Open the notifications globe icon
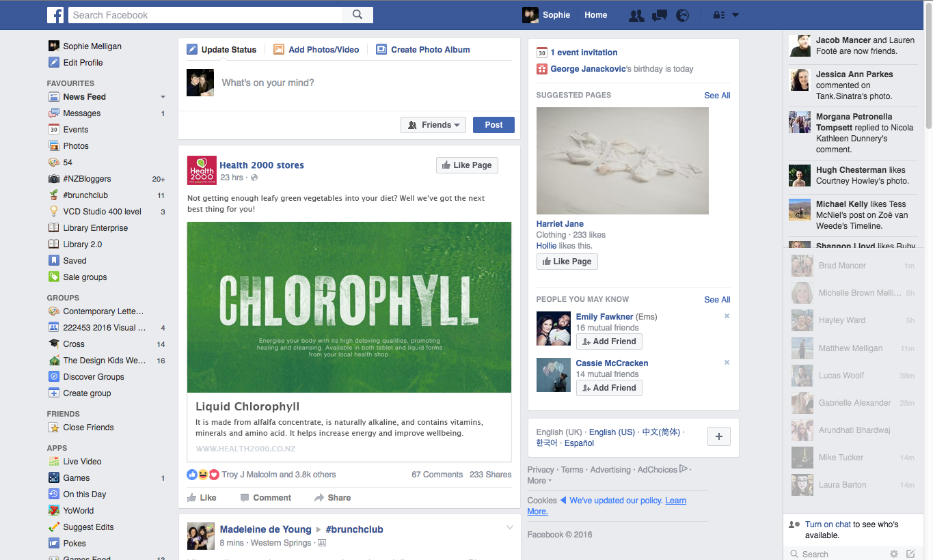This screenshot has height=560, width=933. 682,15
